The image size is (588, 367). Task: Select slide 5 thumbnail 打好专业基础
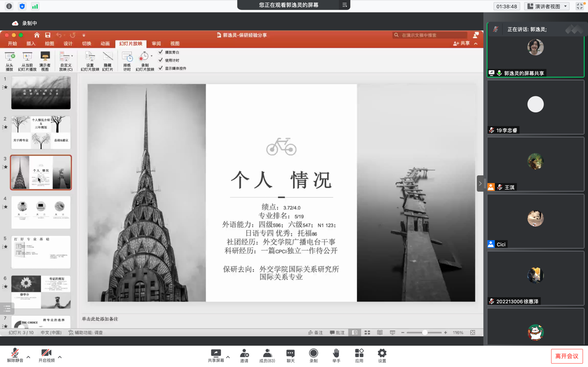point(41,252)
